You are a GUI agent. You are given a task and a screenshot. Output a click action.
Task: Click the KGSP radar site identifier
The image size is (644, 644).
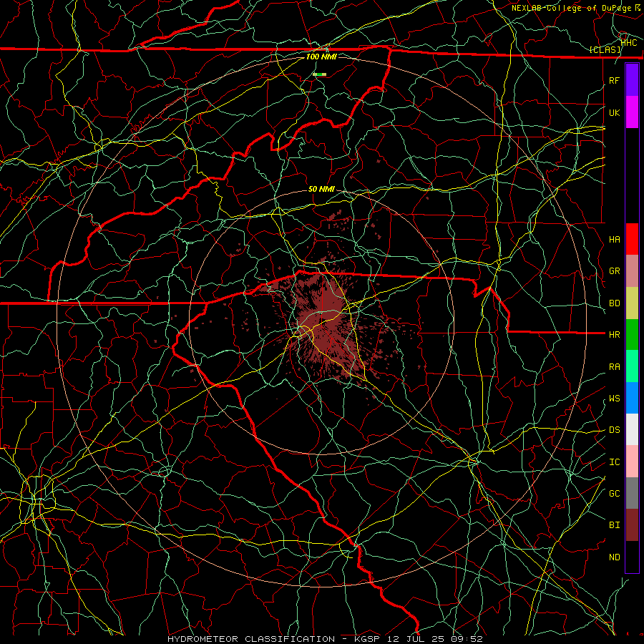[x=368, y=639]
